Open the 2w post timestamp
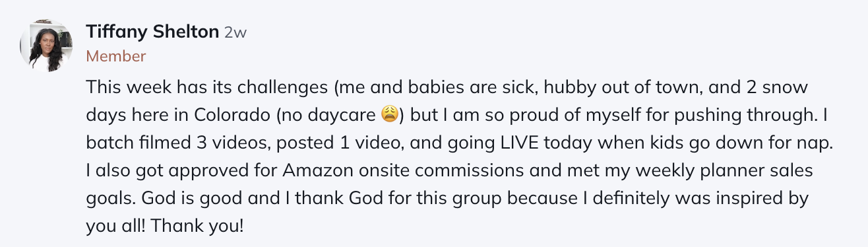 point(235,32)
